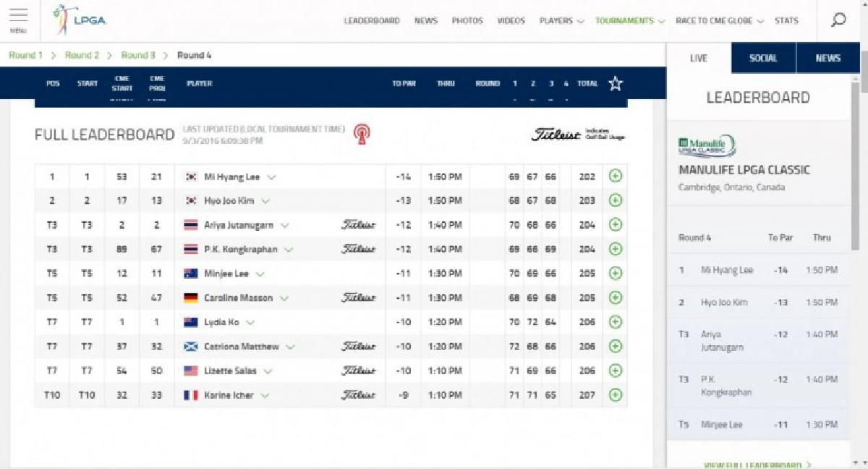Add P.K. Kongkraphan with the plus icon
This screenshot has height=469, width=868.
(616, 249)
